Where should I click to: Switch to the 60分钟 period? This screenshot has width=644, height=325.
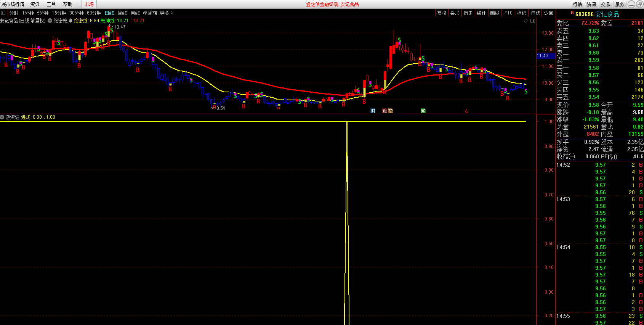coord(94,13)
